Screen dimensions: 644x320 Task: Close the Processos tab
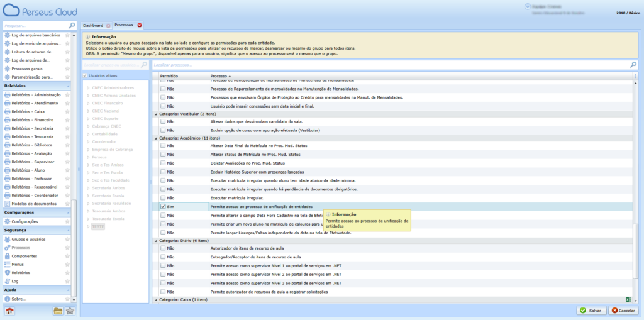tap(140, 25)
